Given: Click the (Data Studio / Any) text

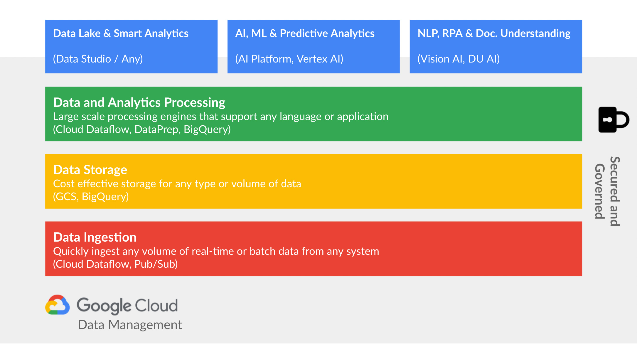Looking at the screenshot, I should point(98,59).
